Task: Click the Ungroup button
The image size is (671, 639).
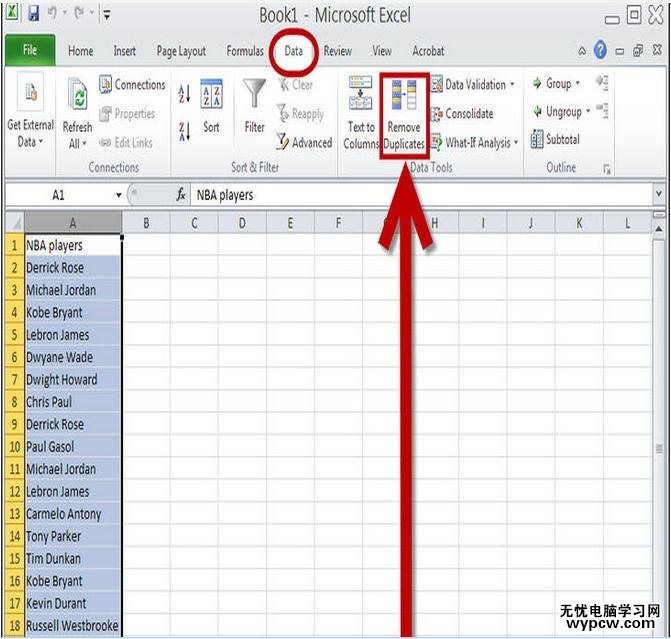Action: [557, 112]
